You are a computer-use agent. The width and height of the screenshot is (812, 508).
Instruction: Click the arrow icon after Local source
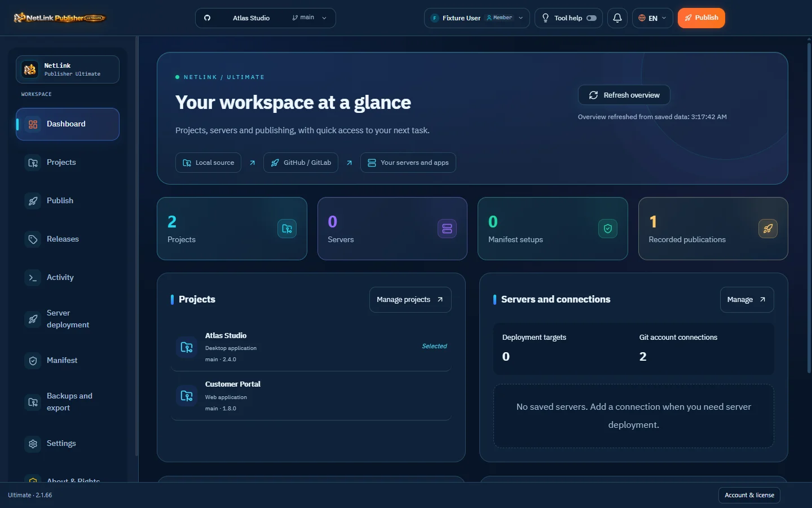[x=252, y=163]
